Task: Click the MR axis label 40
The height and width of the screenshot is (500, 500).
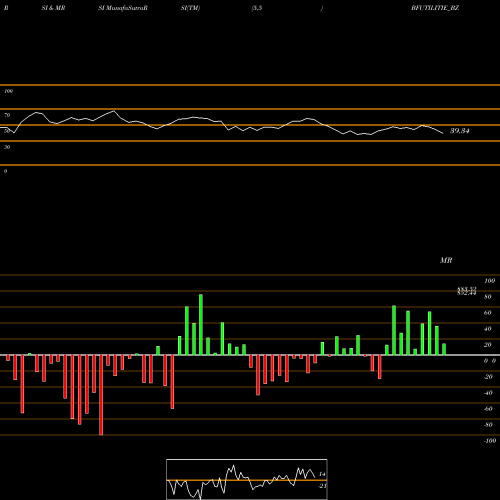Action: pos(488,329)
